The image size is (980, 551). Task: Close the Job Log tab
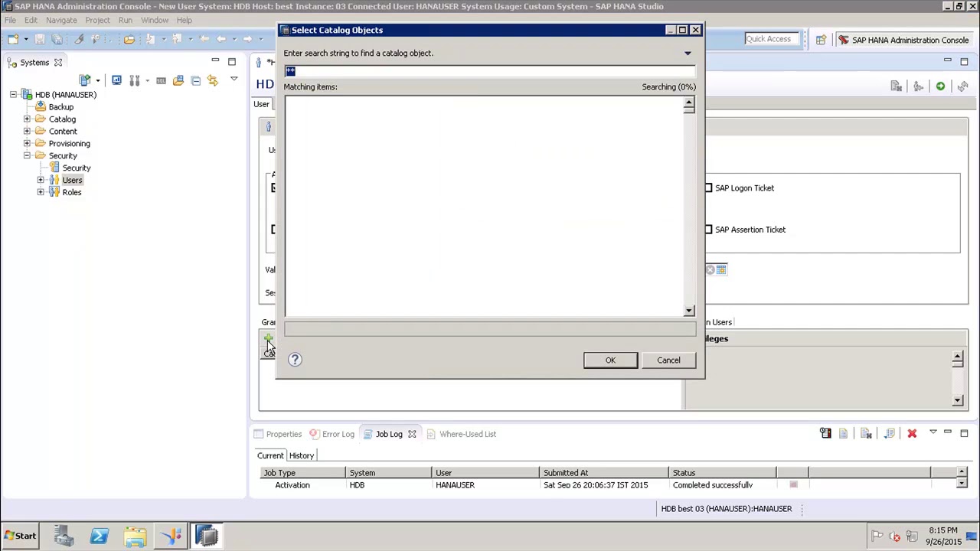tap(412, 434)
